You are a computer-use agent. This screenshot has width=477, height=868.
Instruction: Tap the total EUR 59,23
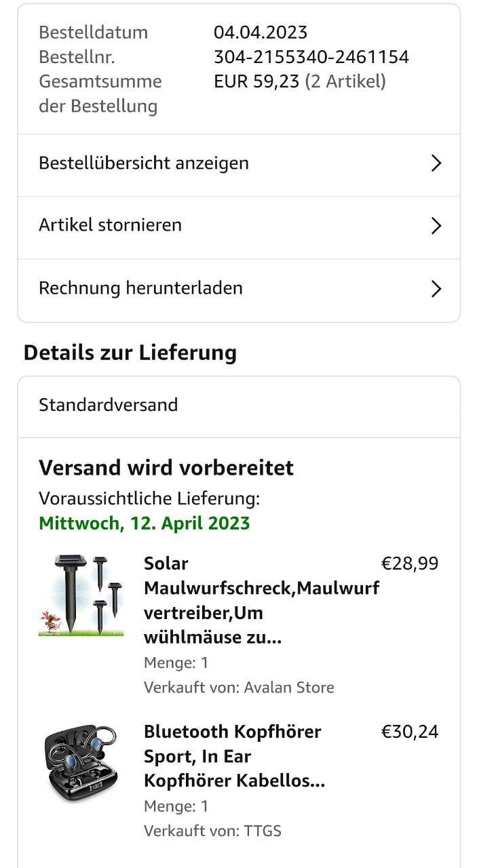(x=256, y=81)
